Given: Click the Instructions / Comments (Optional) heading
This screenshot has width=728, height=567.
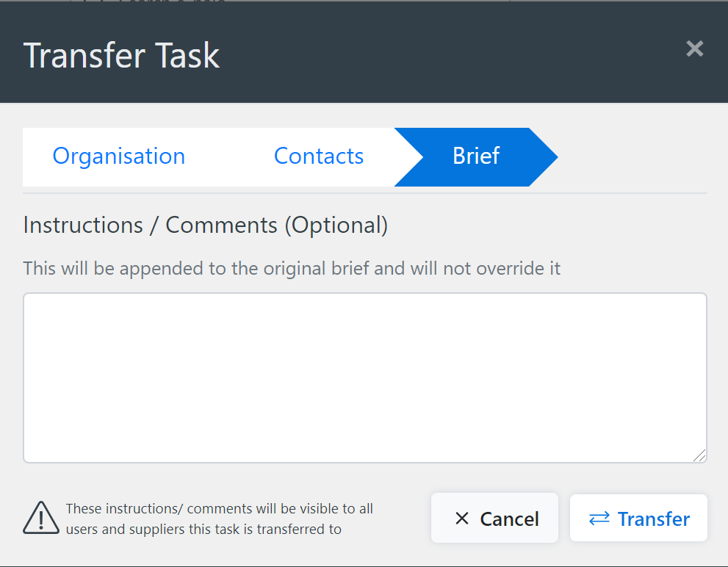Looking at the screenshot, I should click(x=206, y=225).
